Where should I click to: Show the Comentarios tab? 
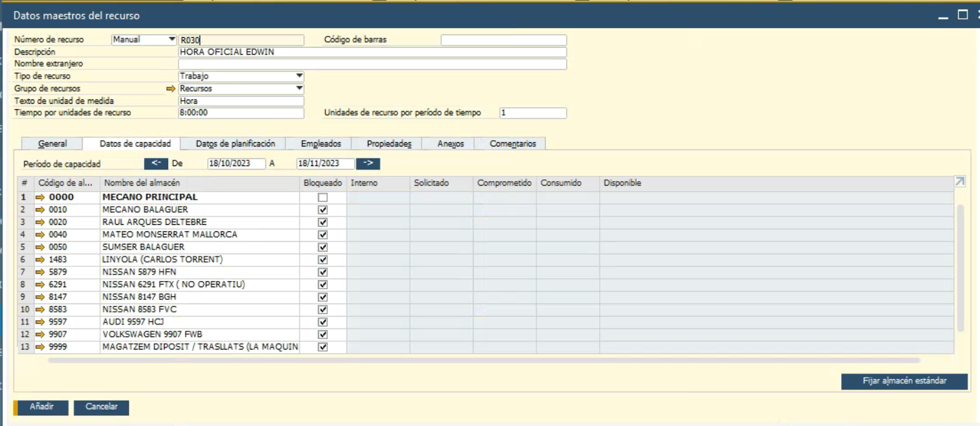pos(513,144)
